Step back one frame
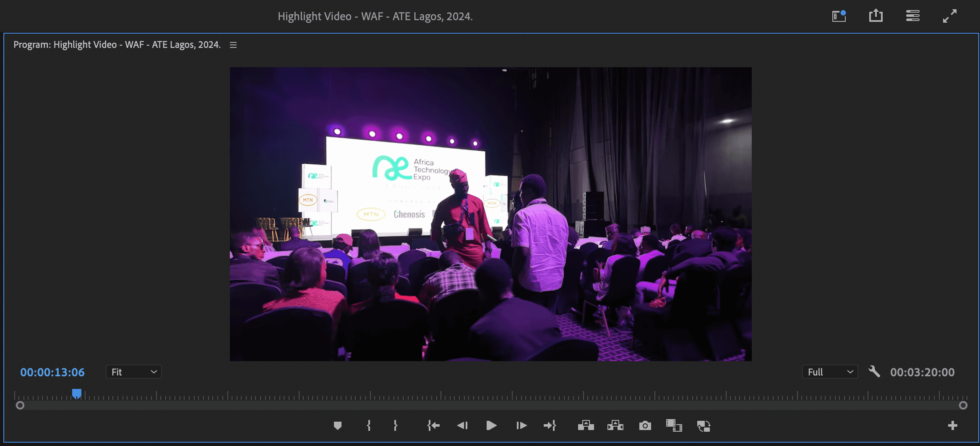 pos(462,426)
